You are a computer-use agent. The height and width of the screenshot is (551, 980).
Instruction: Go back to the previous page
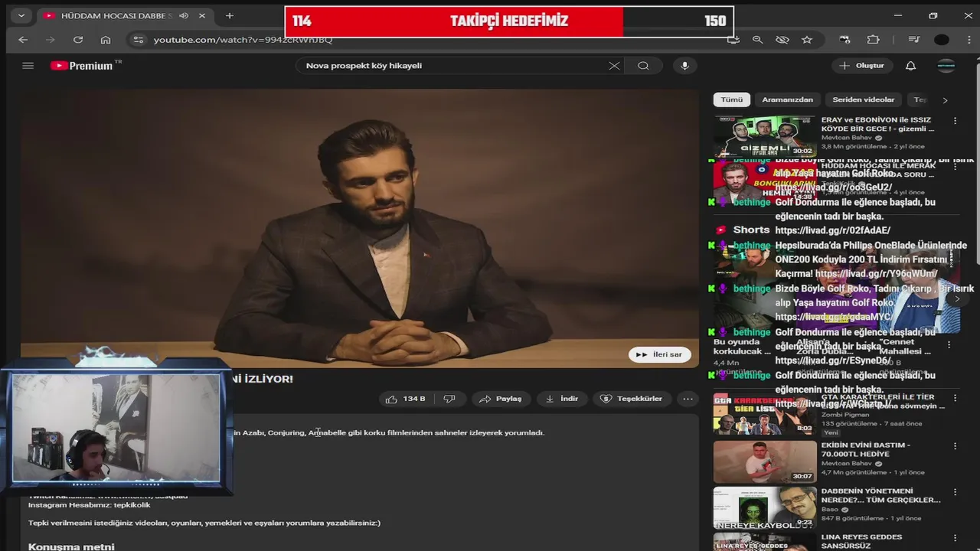tap(23, 40)
